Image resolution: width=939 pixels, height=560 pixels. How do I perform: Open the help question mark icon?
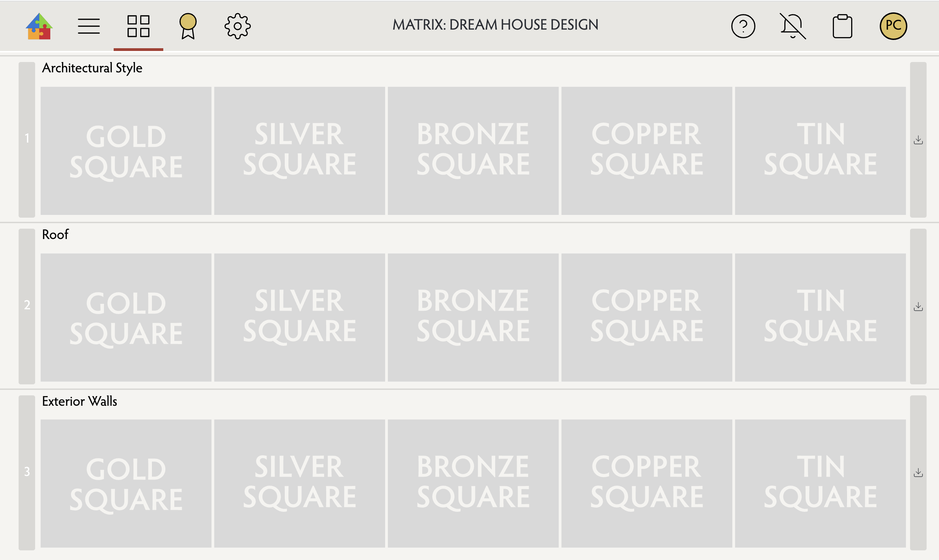(743, 26)
